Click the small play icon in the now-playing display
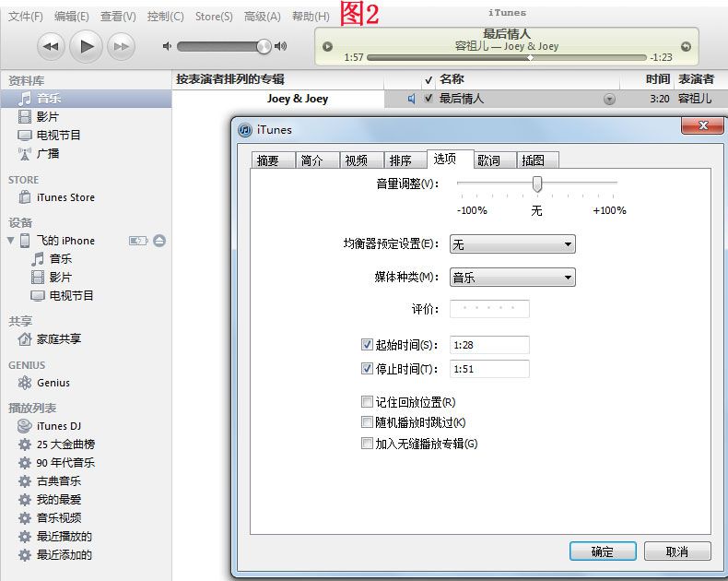 [x=327, y=46]
